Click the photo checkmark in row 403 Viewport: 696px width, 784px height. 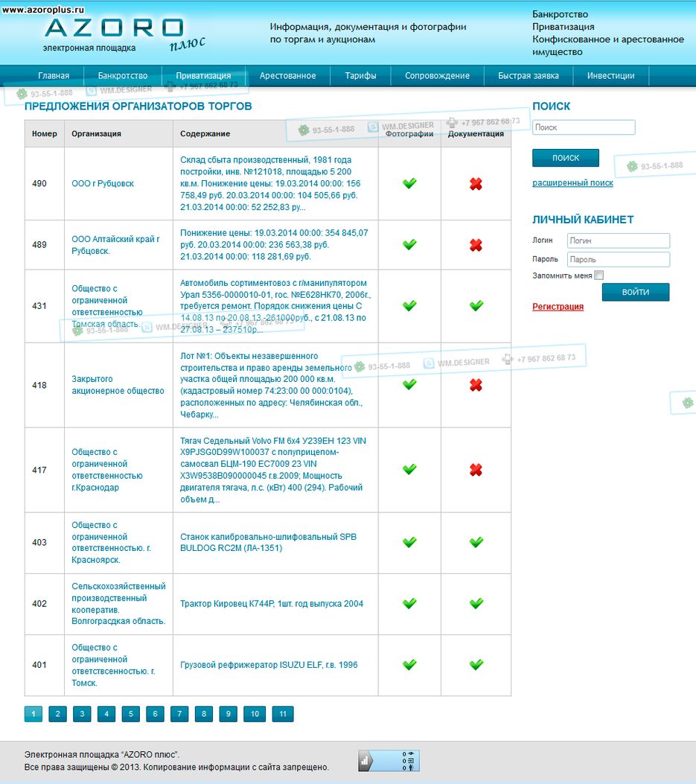point(409,542)
